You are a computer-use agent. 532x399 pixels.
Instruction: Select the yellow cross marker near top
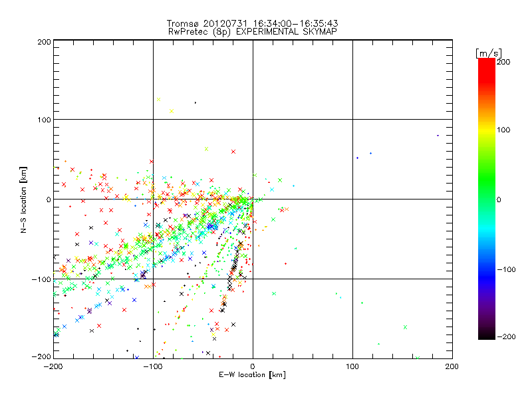172,111
